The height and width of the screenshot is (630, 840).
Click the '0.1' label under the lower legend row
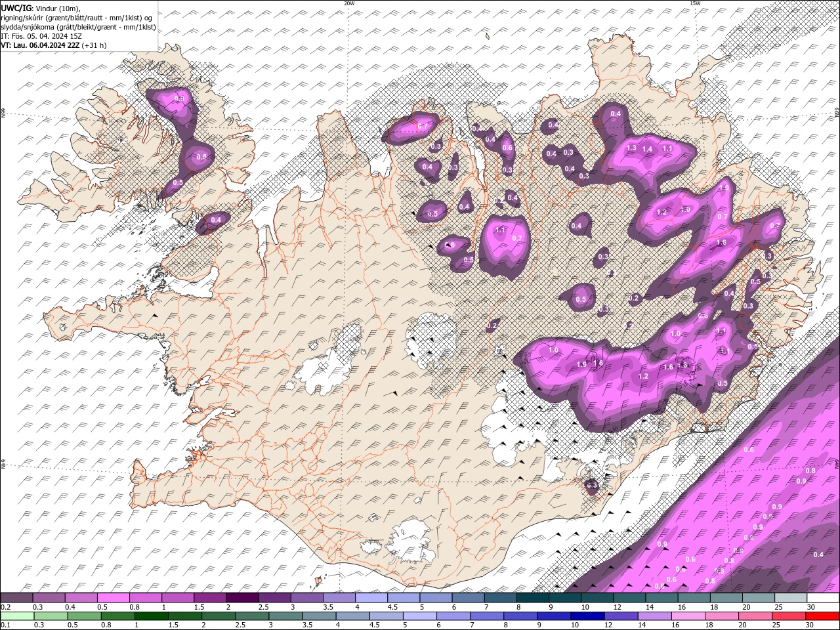point(5,625)
